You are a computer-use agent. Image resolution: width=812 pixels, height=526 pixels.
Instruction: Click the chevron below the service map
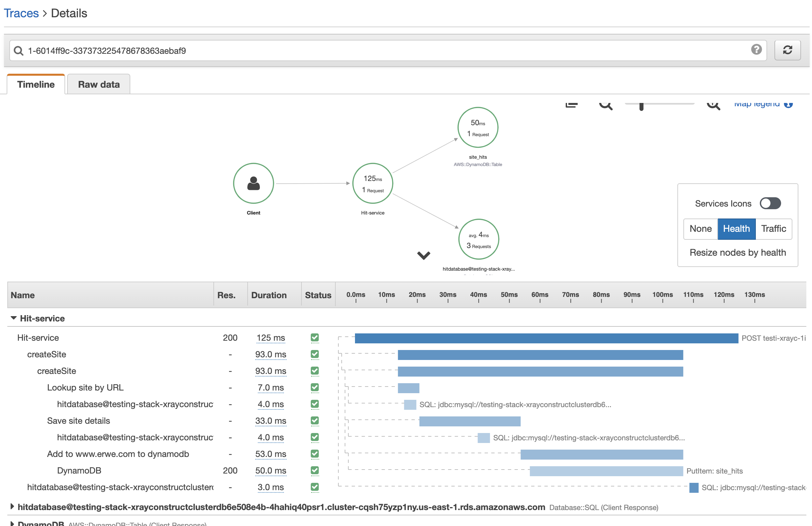click(423, 255)
